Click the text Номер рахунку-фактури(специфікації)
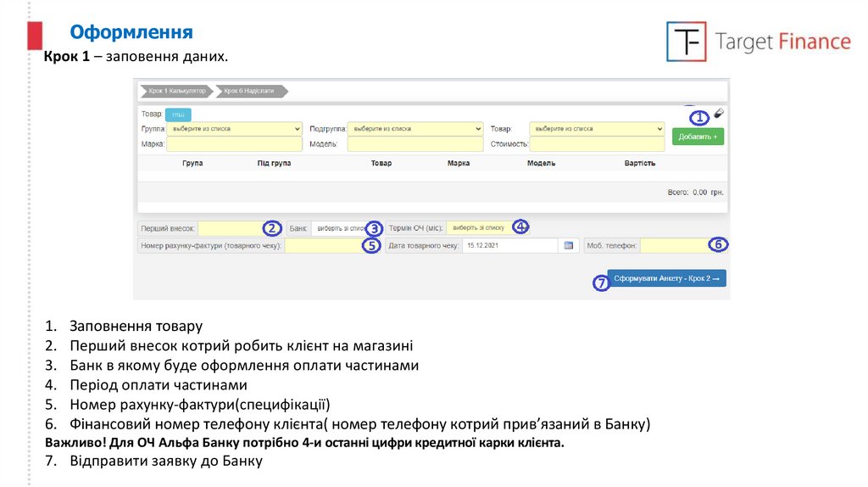This screenshot has height=487, width=868. pyautogui.click(x=200, y=405)
